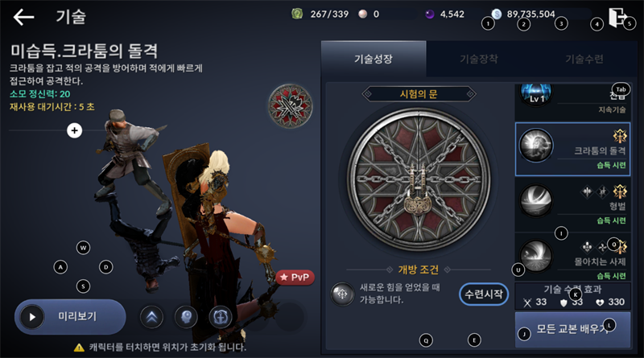
Task: Click the rounded-square figure icon button
Action: click(221, 317)
